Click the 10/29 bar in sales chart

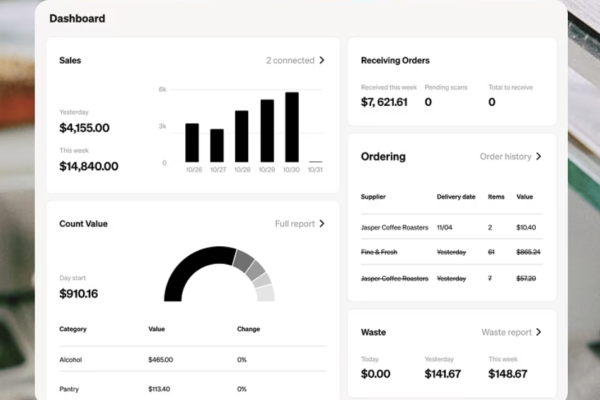(267, 130)
